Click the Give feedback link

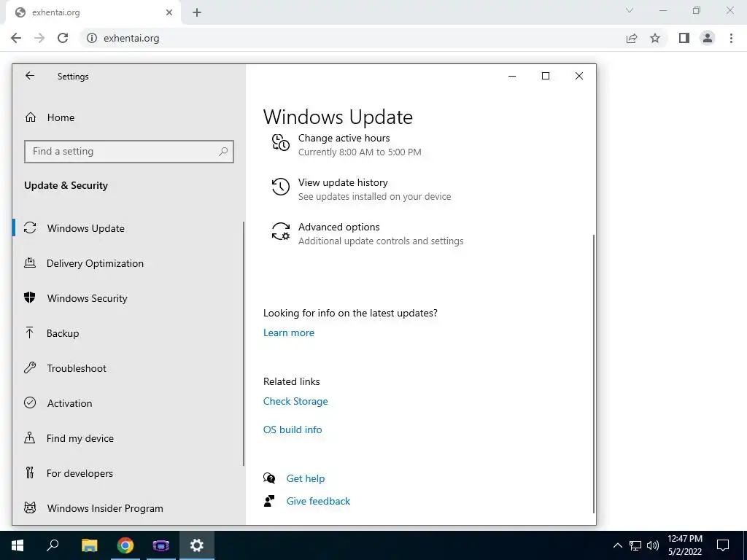pyautogui.click(x=318, y=501)
